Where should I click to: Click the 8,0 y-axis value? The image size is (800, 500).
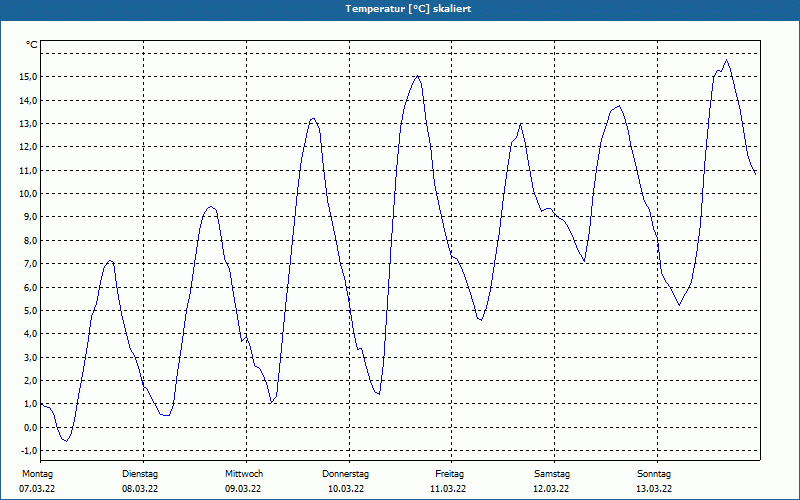[x=30, y=240]
